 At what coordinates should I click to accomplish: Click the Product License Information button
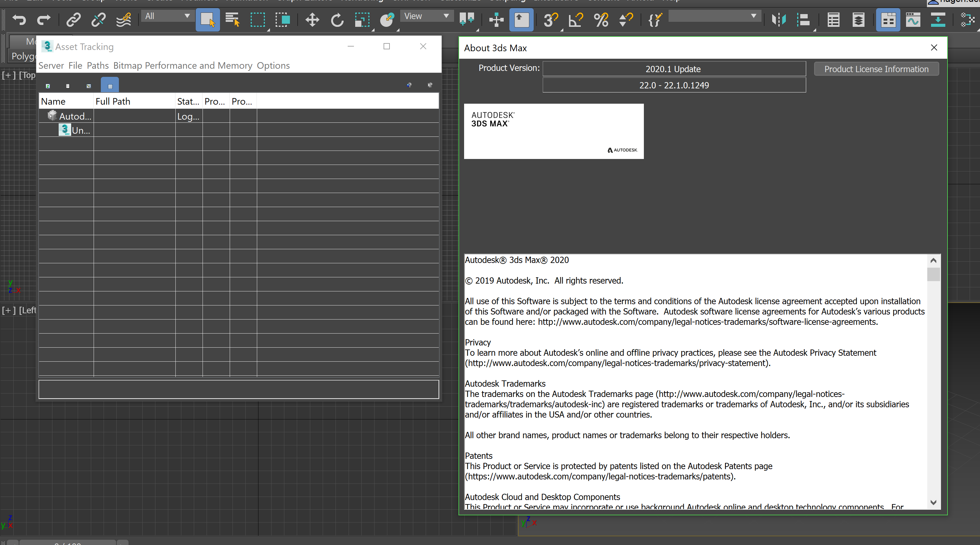[x=876, y=69]
